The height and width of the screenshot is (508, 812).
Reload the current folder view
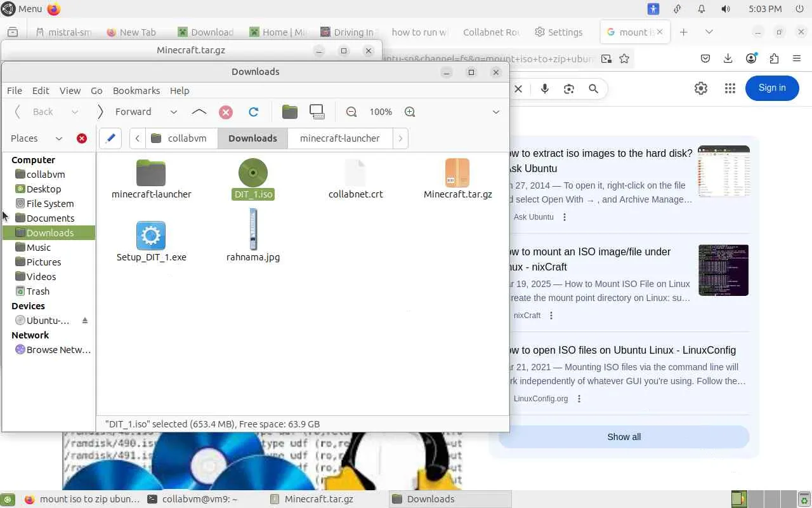(x=253, y=112)
